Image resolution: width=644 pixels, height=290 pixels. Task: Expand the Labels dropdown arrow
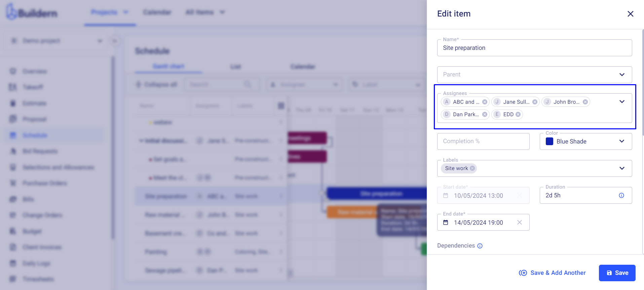click(x=622, y=168)
